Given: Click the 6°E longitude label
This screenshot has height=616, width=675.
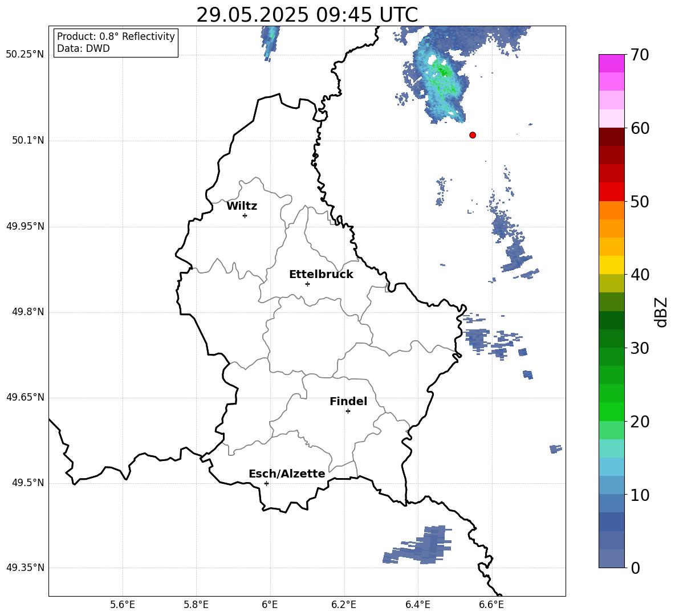Looking at the screenshot, I should tap(270, 605).
